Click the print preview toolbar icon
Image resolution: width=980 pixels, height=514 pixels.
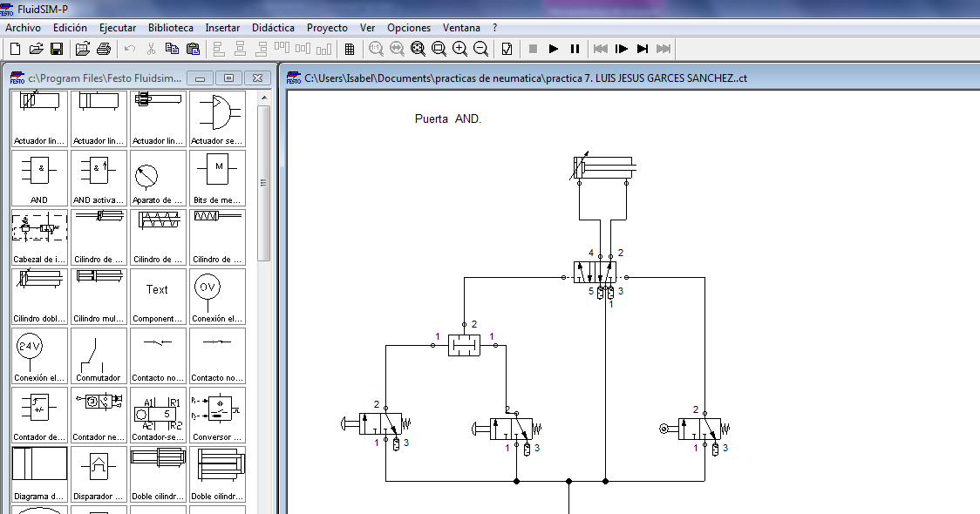point(83,49)
